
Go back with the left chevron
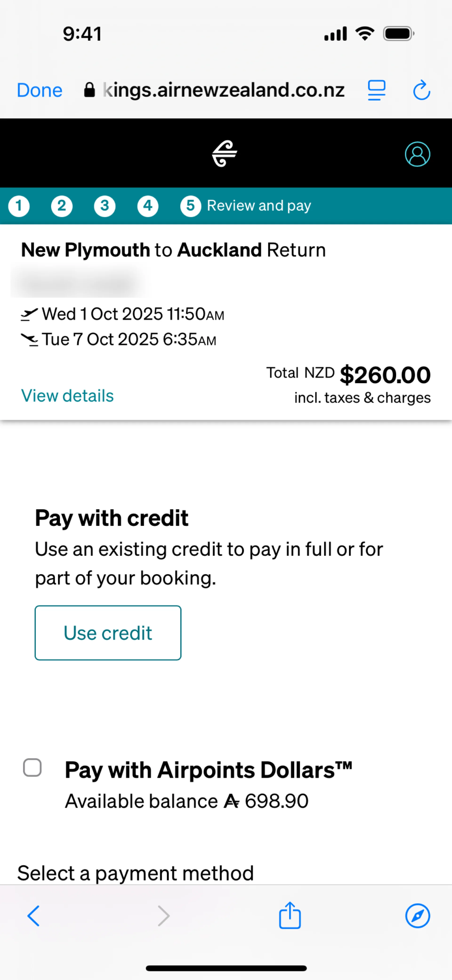pyautogui.click(x=33, y=916)
